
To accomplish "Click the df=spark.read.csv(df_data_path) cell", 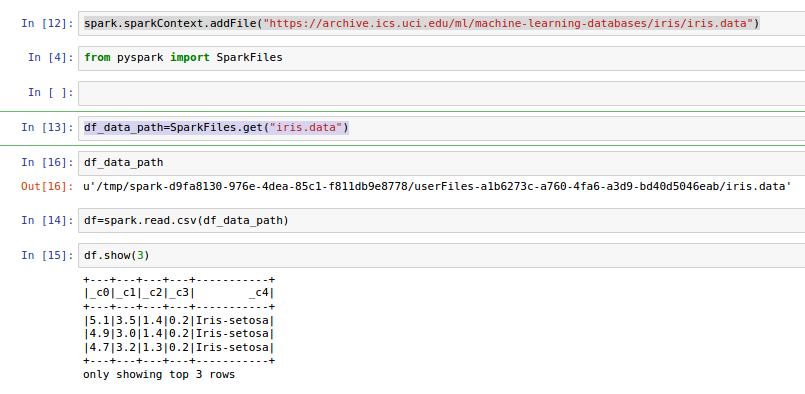I will point(442,221).
